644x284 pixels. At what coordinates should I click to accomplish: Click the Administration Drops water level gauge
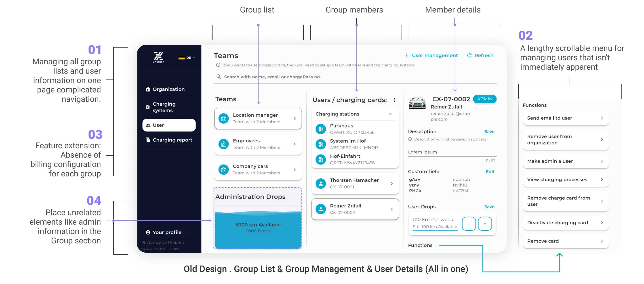[x=258, y=228]
